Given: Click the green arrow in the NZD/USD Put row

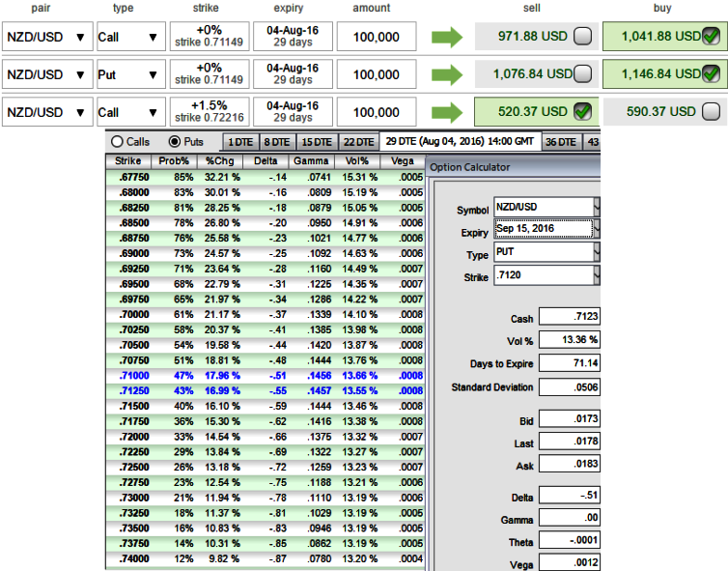Looking at the screenshot, I should pyautogui.click(x=446, y=74).
